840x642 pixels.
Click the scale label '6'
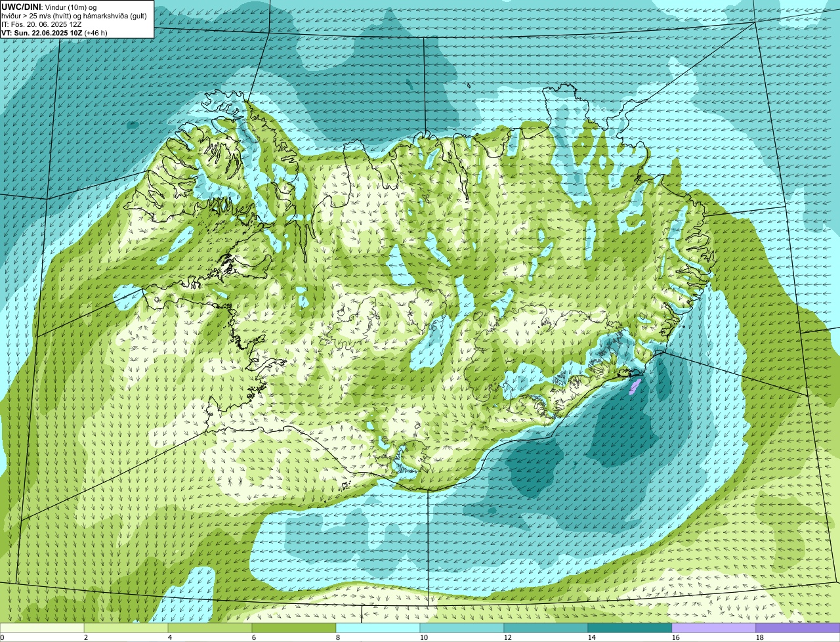pos(254,637)
